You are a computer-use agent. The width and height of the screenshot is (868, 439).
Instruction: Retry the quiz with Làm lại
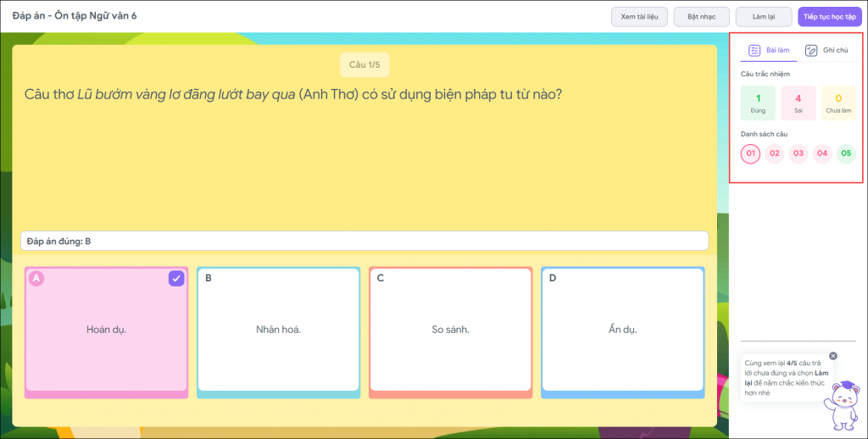click(764, 17)
